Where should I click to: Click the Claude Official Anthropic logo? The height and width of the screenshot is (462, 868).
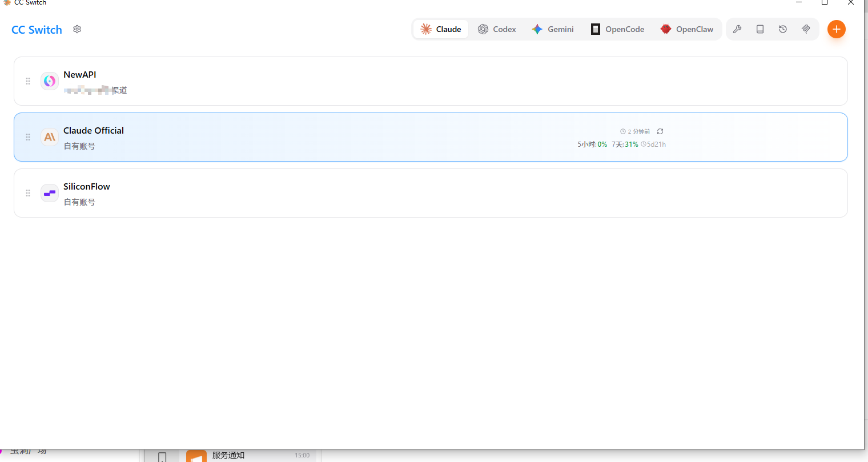(x=50, y=137)
